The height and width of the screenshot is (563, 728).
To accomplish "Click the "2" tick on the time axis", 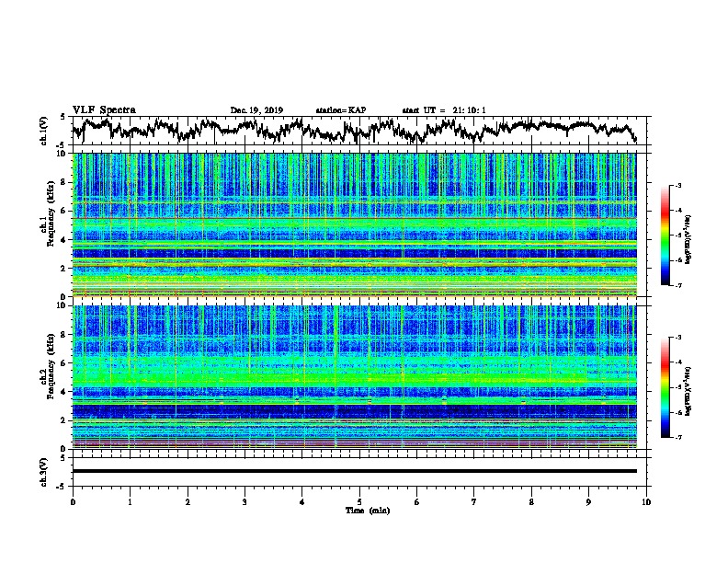I will click(x=188, y=502).
